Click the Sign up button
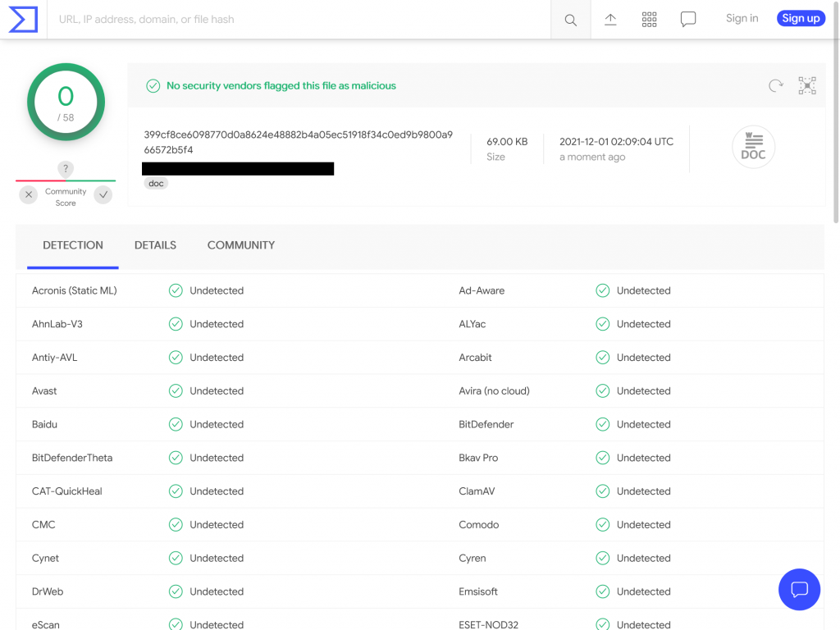Viewport: 840px width, 630px height. pos(801,18)
